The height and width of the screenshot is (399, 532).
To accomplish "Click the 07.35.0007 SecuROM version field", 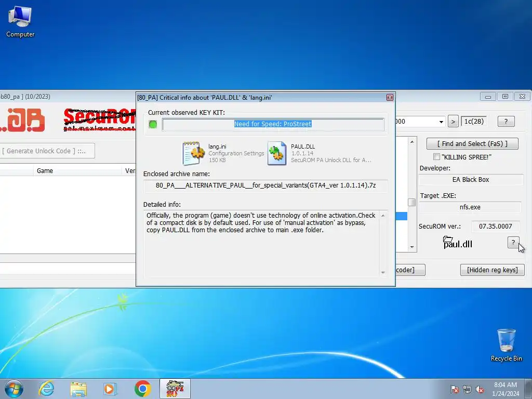I will tap(495, 227).
